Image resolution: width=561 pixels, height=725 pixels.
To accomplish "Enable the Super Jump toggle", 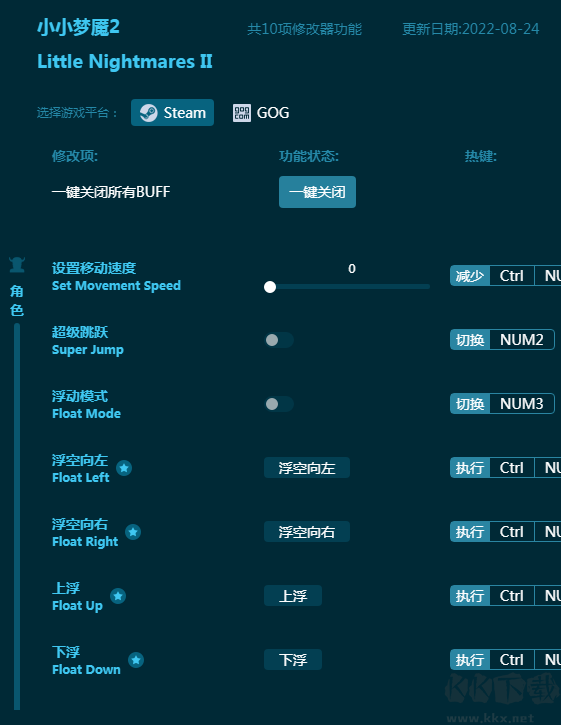I will 278,340.
